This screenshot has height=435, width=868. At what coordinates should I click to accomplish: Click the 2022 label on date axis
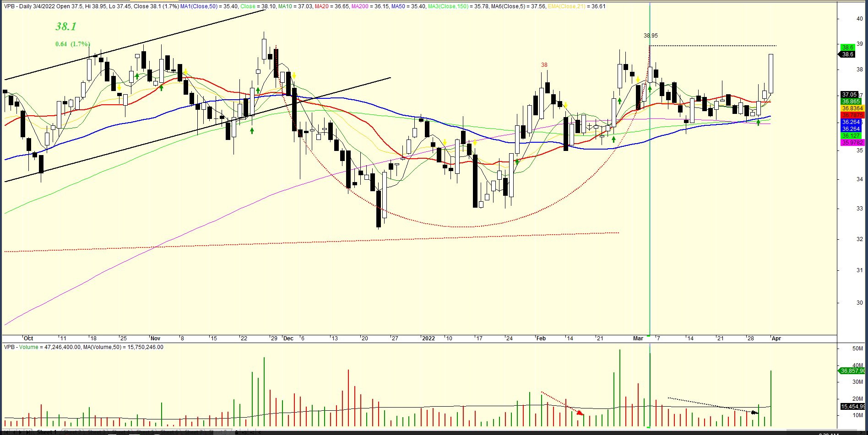click(x=429, y=338)
